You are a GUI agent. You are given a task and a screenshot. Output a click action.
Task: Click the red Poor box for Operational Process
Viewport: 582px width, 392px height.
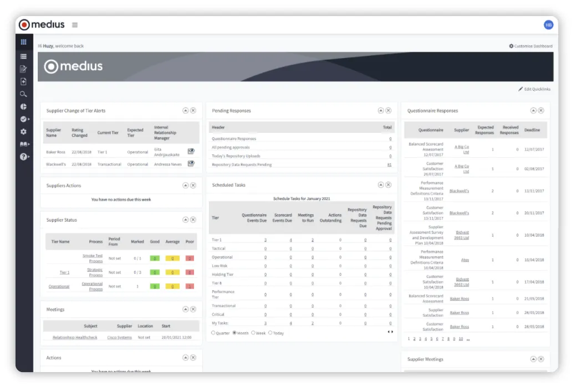[x=190, y=286]
